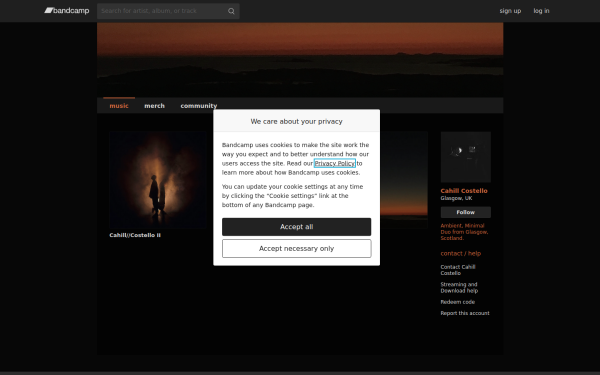Click the We care about your privacy heading
The width and height of the screenshot is (600, 375).
click(x=297, y=121)
